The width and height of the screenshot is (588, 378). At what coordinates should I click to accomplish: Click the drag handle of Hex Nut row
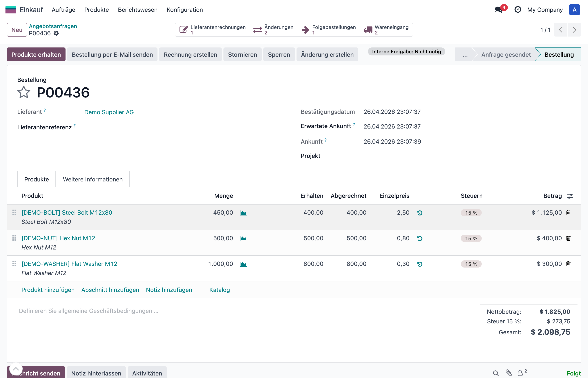[14, 238]
